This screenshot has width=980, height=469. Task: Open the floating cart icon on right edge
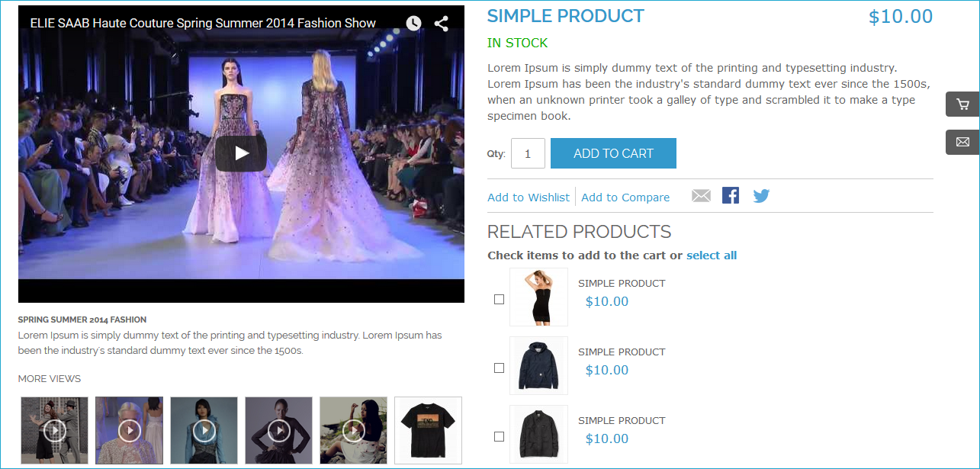pyautogui.click(x=962, y=104)
